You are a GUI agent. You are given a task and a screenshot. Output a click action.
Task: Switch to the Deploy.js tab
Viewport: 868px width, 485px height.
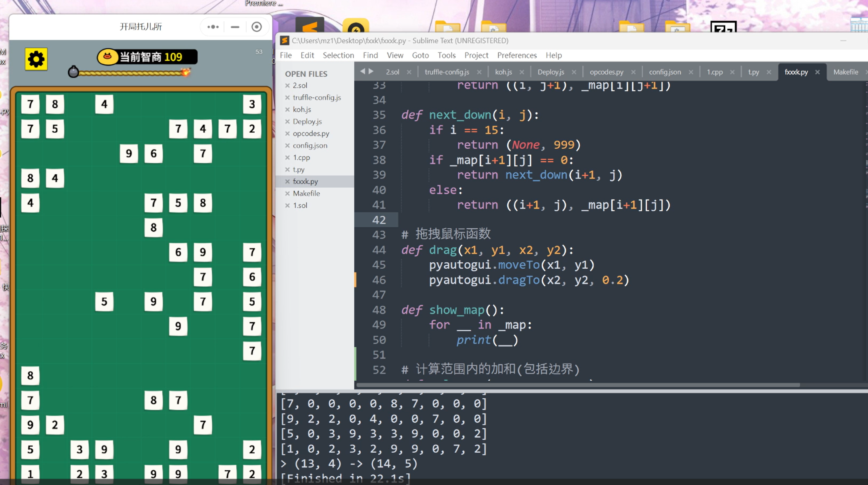pyautogui.click(x=551, y=72)
